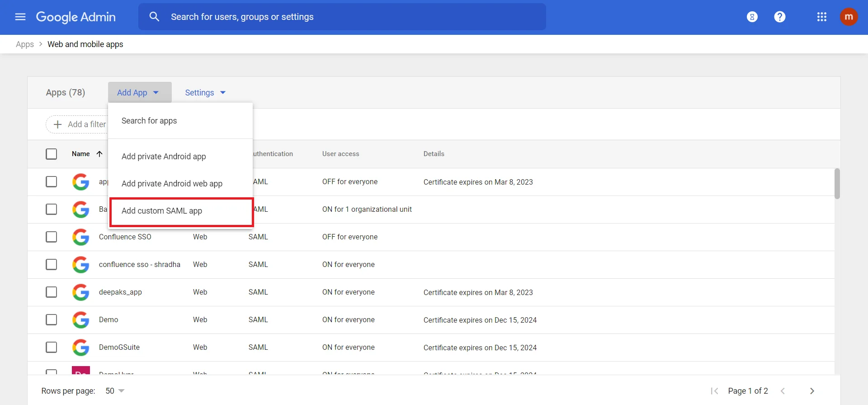Open the Help question mark icon
The width and height of the screenshot is (868, 405).
[x=779, y=17]
